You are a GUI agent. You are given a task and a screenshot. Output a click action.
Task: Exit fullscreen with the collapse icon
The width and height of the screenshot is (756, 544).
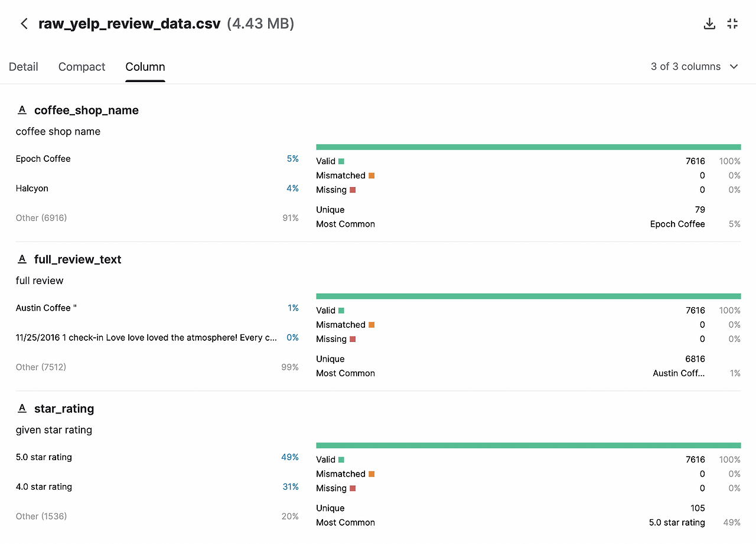(x=733, y=24)
